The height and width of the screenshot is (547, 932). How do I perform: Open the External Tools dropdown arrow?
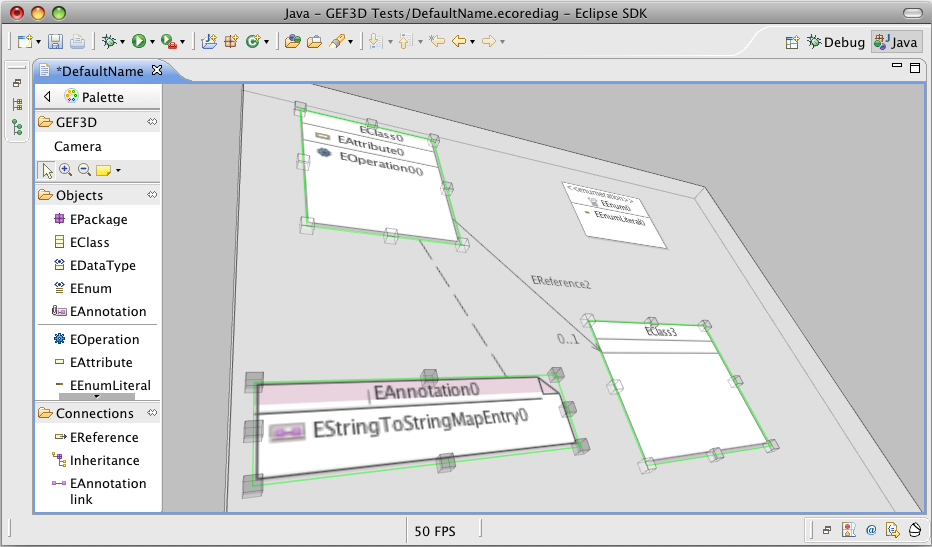tap(182, 42)
